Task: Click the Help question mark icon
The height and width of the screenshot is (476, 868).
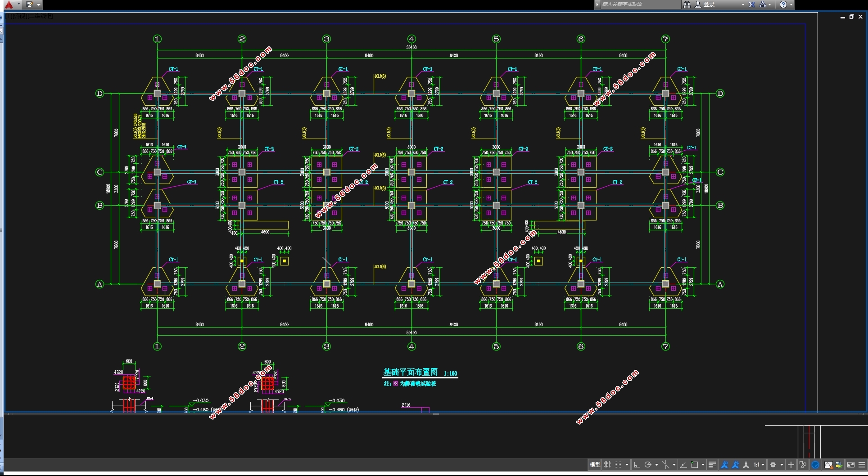Action: [x=783, y=4]
